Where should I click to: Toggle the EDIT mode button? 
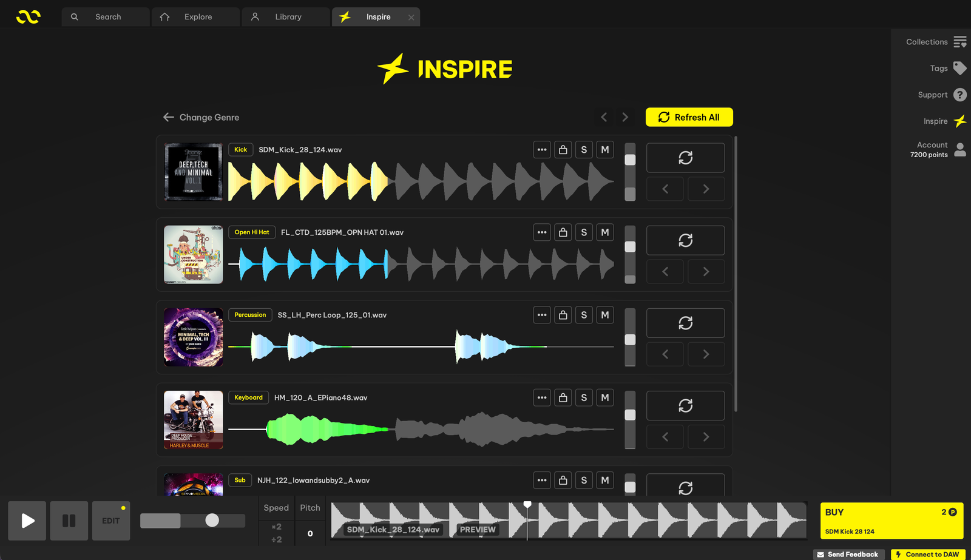click(x=111, y=521)
